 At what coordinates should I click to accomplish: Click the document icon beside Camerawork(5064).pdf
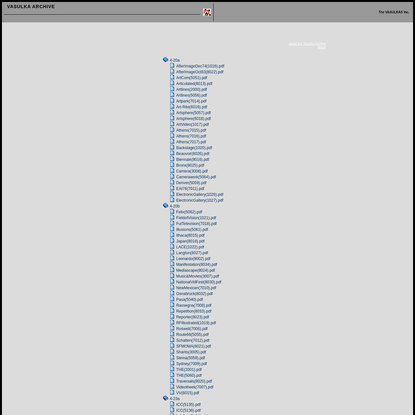point(172,176)
